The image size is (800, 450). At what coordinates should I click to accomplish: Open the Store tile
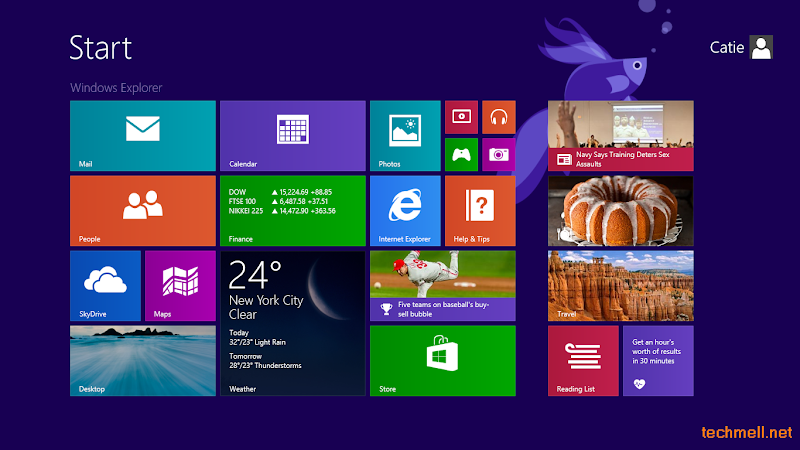443,361
